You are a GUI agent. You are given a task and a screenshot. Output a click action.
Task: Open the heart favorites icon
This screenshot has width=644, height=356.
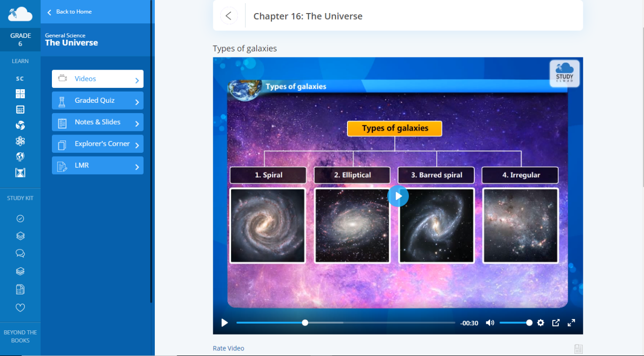[x=20, y=307]
